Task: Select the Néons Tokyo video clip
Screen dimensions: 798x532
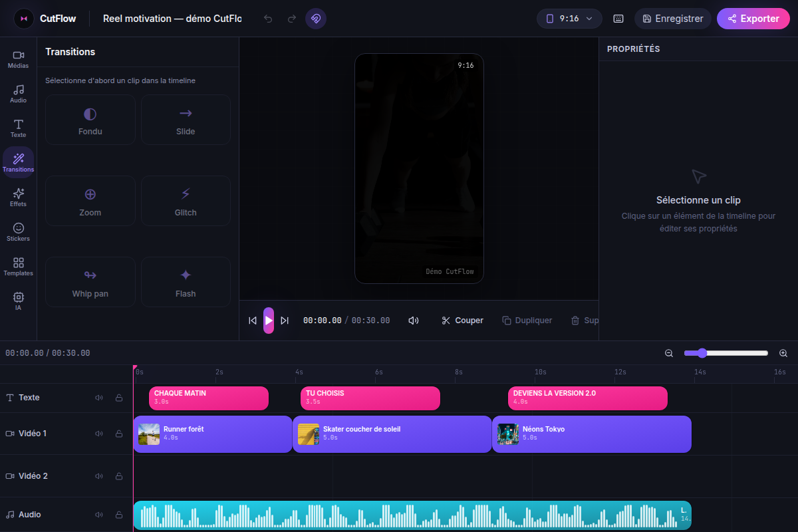Action: point(592,434)
